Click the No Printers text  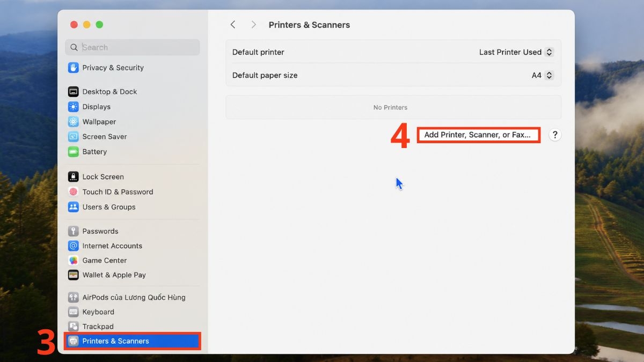pos(390,107)
